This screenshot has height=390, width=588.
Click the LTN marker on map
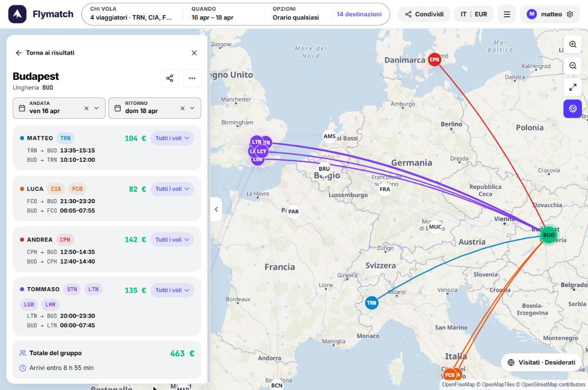pos(257,142)
